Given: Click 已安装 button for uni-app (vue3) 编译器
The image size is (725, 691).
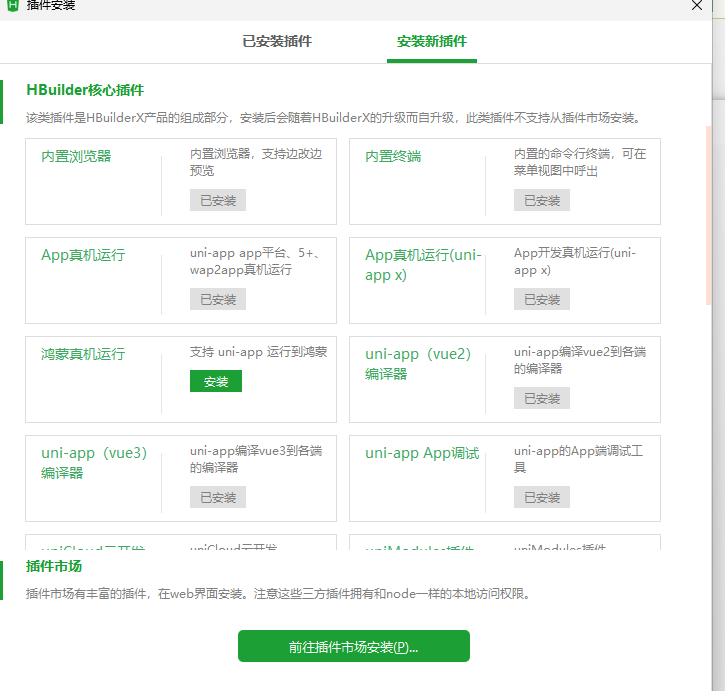Looking at the screenshot, I should click(x=218, y=497).
